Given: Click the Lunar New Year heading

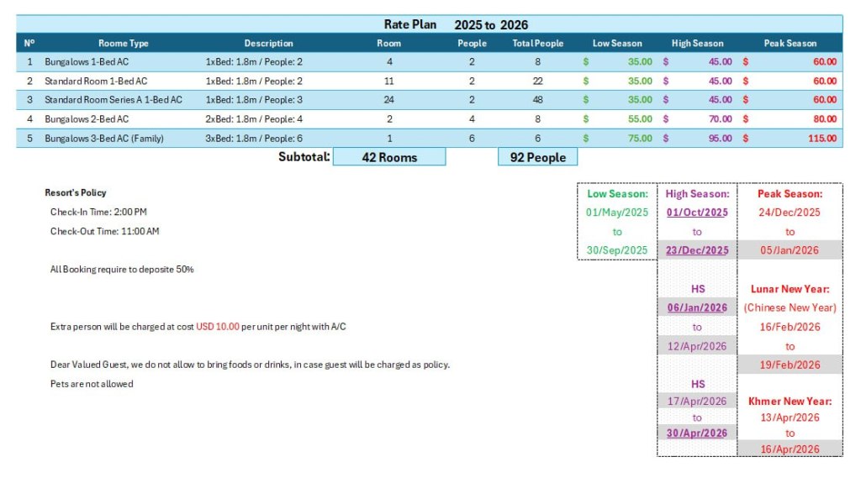Looking at the screenshot, I should click(790, 289).
